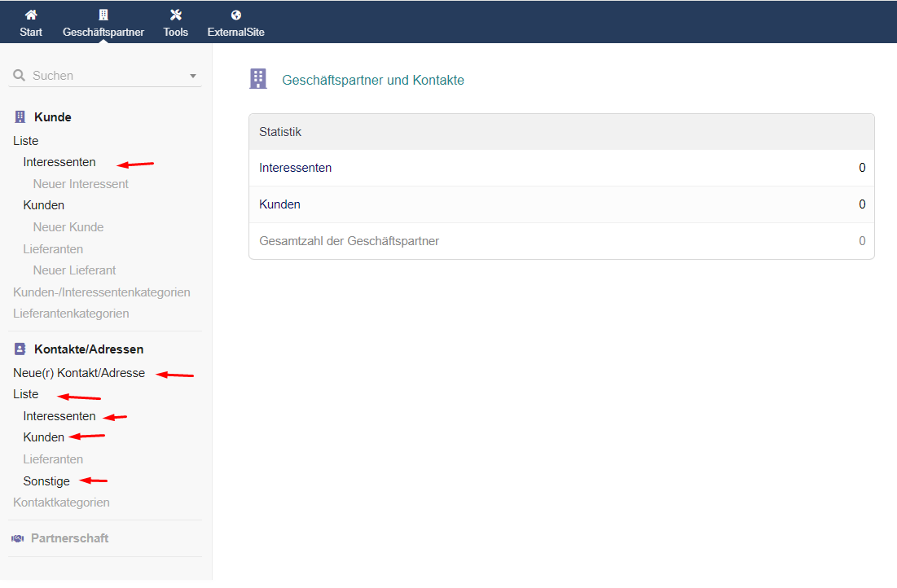
Task: Click the Geschäftspartner und Kontakte page title
Action: click(x=373, y=80)
